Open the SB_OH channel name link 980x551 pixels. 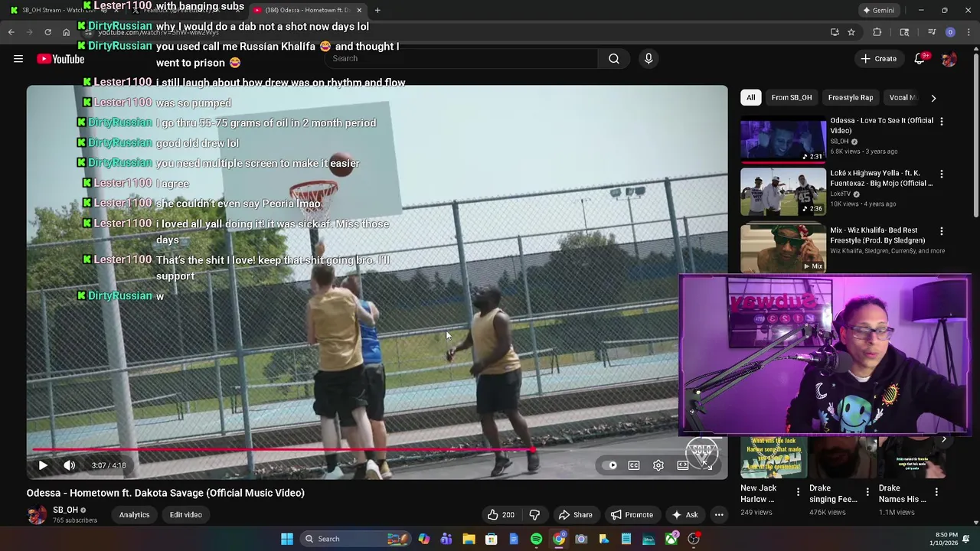coord(65,510)
